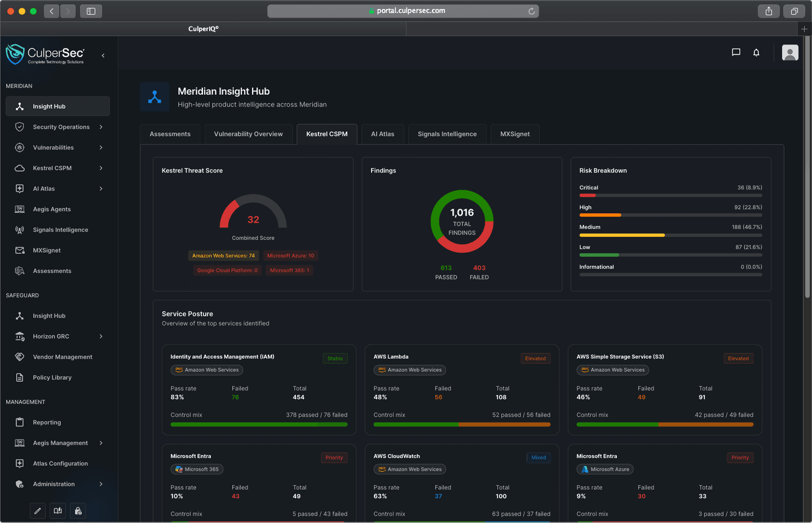Screen dimensions: 812x523
Task: Click the page vertical scrollbar
Action: 807,168
